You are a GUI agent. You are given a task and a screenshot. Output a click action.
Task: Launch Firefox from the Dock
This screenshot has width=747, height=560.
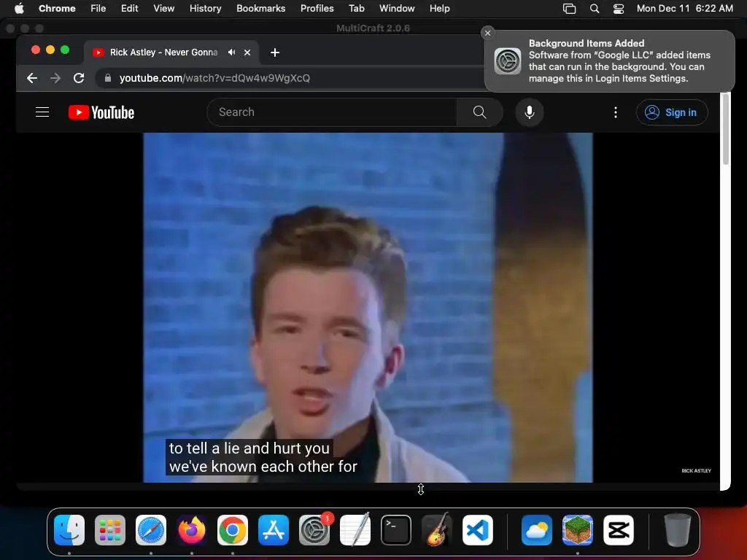192,530
